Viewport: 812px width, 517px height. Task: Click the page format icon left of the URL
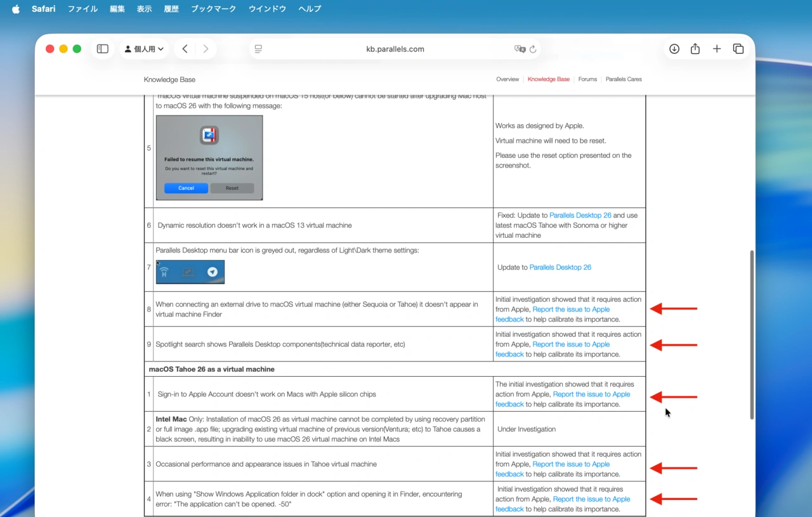(x=258, y=48)
